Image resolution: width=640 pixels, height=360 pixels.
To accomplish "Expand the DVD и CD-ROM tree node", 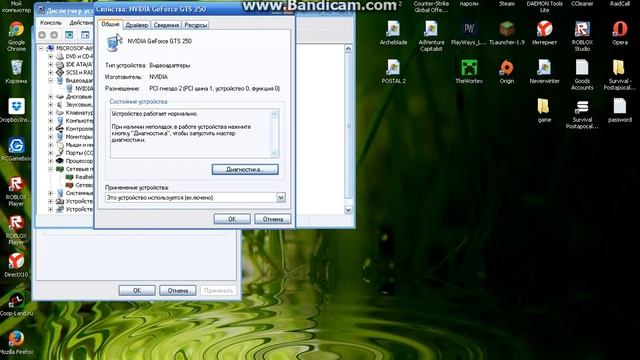I will point(51,56).
